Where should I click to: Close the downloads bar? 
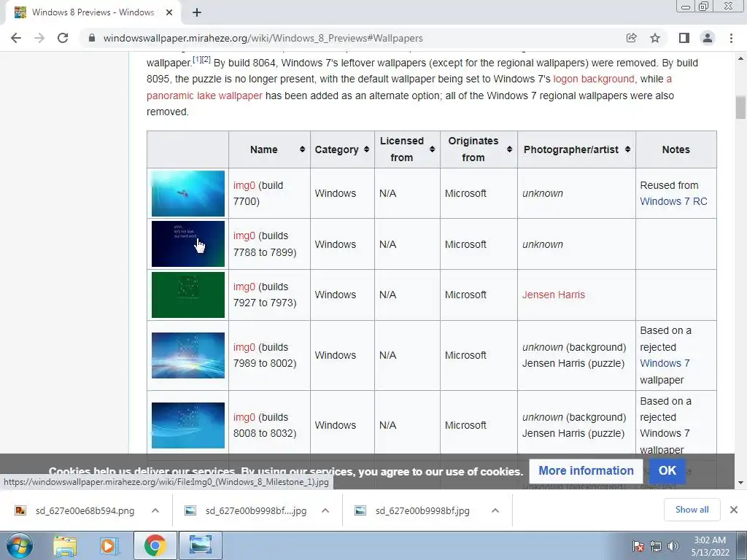tap(734, 510)
